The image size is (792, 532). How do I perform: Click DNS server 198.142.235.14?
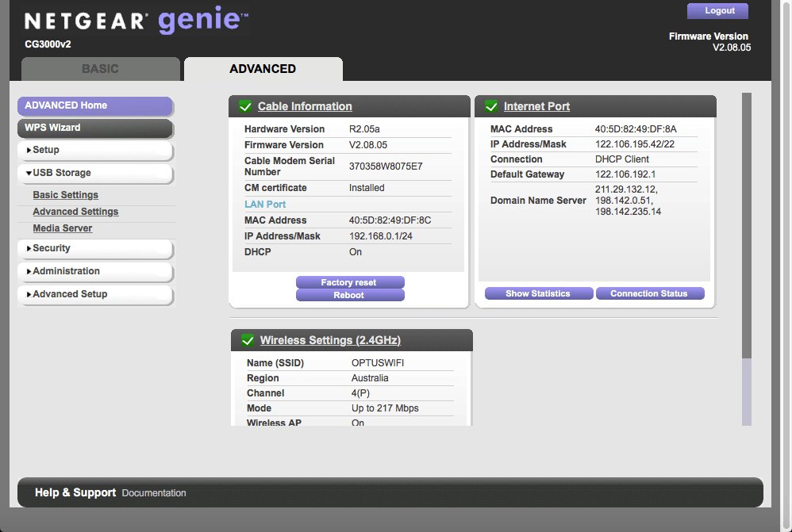(628, 212)
